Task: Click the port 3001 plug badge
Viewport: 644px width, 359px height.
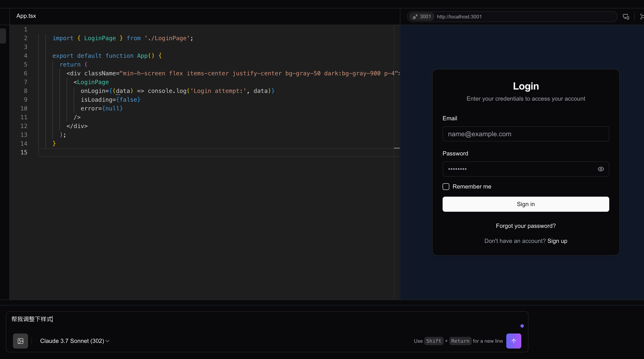Action: click(x=422, y=17)
